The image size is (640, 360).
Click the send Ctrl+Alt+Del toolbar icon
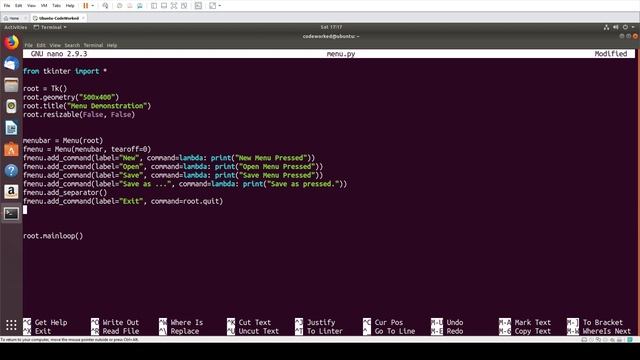click(x=105, y=6)
